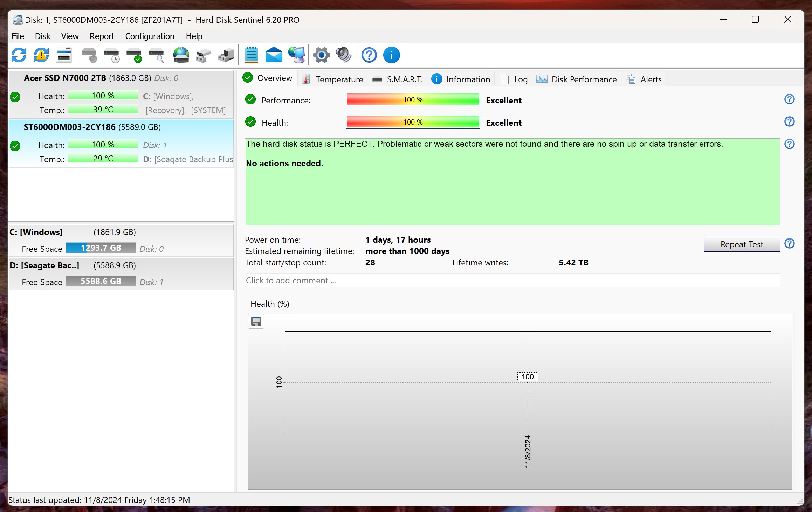
Task: Click the envelope send e-mail icon
Action: coord(274,55)
